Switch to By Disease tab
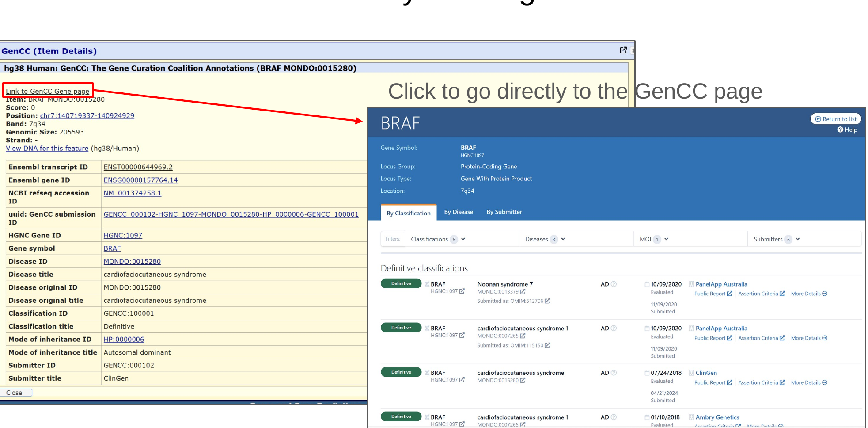 [x=459, y=212]
